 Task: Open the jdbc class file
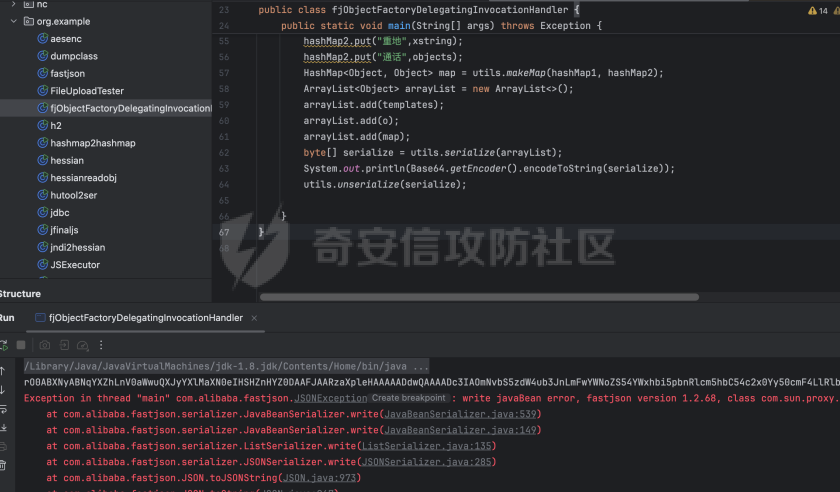coord(59,213)
